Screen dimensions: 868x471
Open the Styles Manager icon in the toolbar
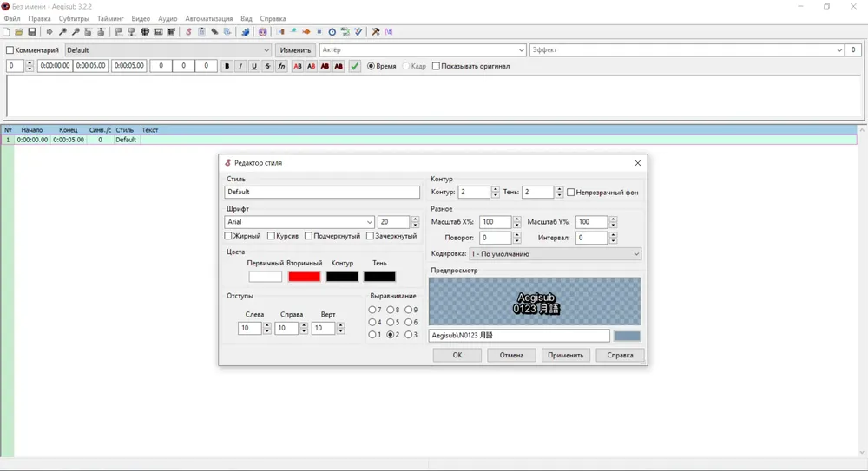[x=188, y=32]
